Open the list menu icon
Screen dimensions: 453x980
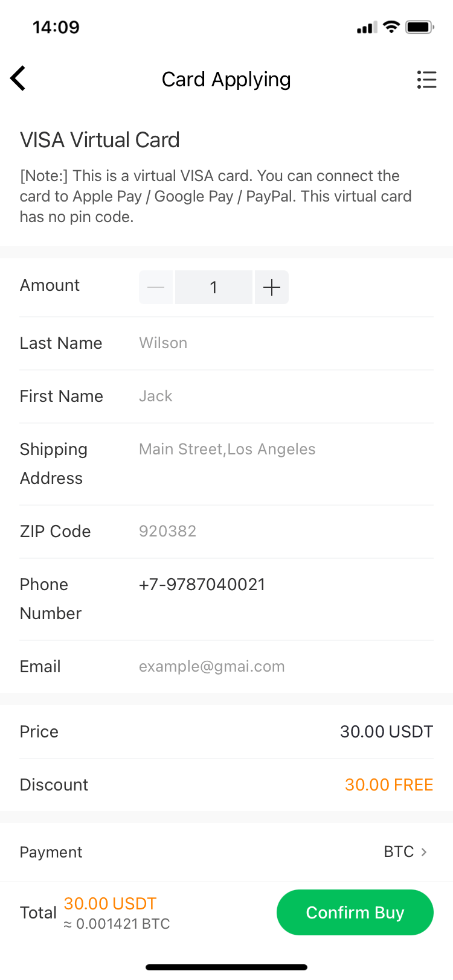click(426, 80)
